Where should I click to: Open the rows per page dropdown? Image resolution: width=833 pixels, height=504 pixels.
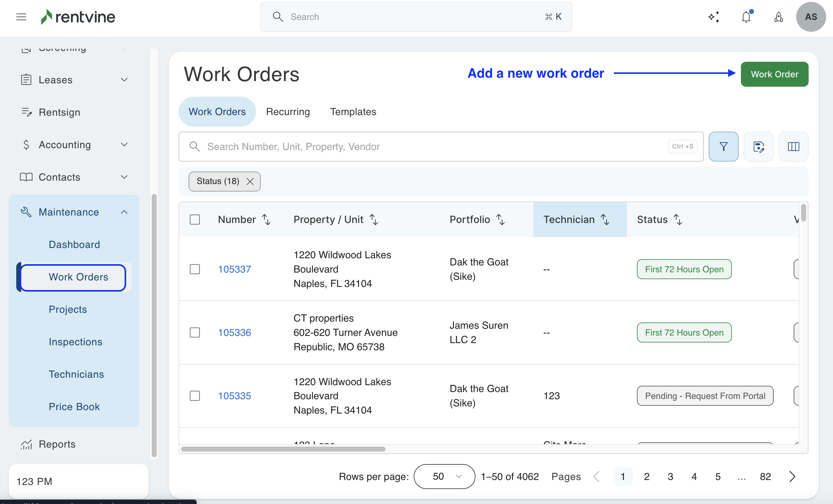[444, 476]
